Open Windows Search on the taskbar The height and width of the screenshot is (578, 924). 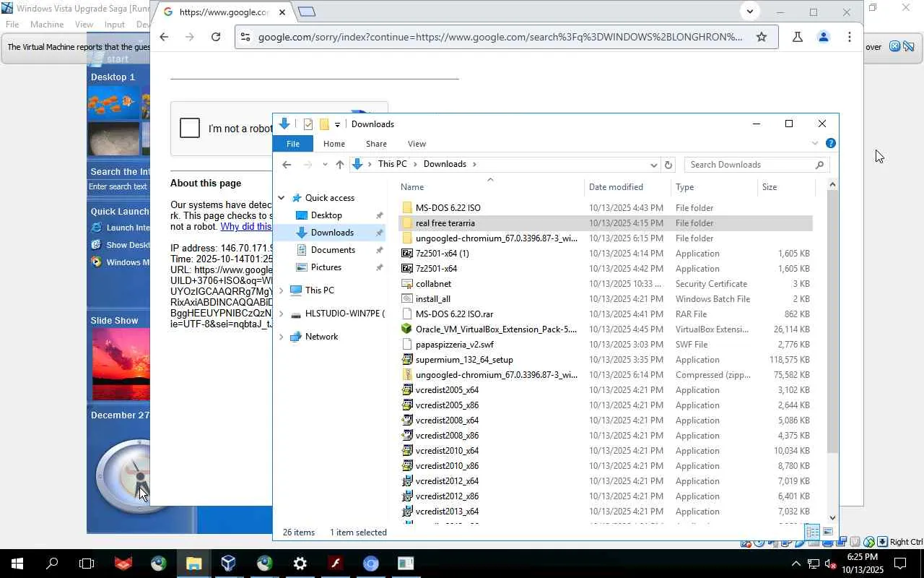[52, 564]
